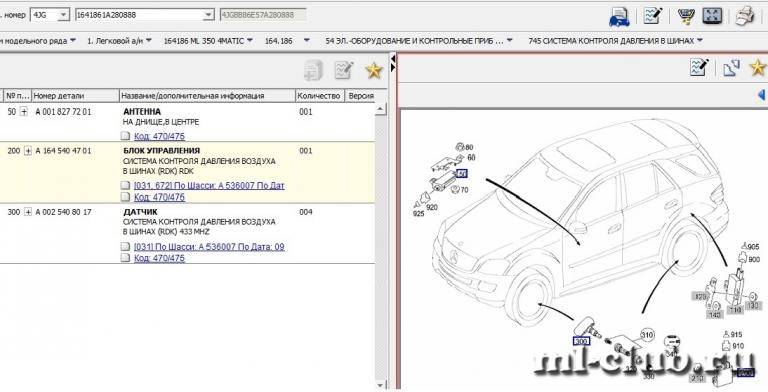Click parts list scrollbar down arrow
This screenshot has width=768, height=392.
(381, 386)
